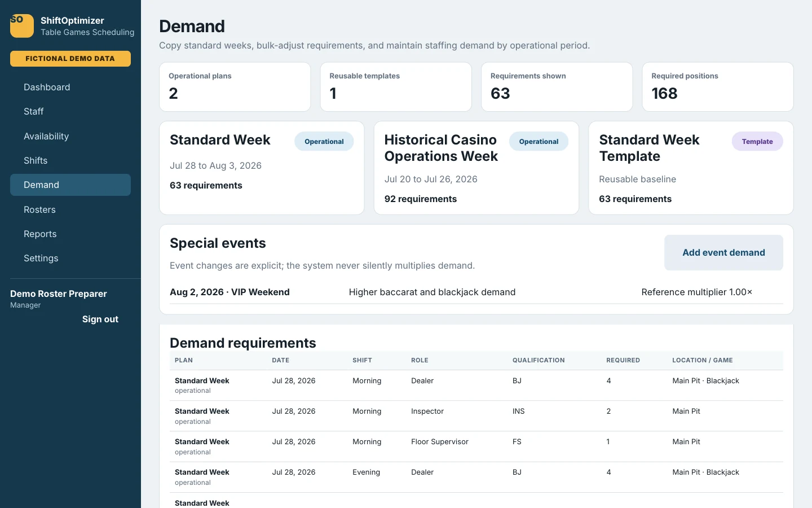
Task: Click 'Reusable baseline' on Template card
Action: (637, 179)
